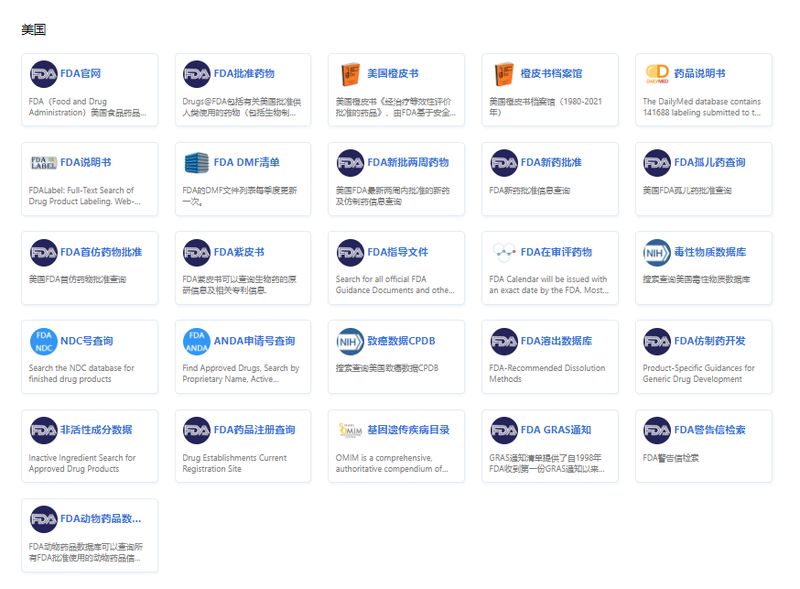This screenshot has height=589, width=800.
Task: Click the FDA logo beside 非活性成分数据
Action: pyautogui.click(x=43, y=430)
